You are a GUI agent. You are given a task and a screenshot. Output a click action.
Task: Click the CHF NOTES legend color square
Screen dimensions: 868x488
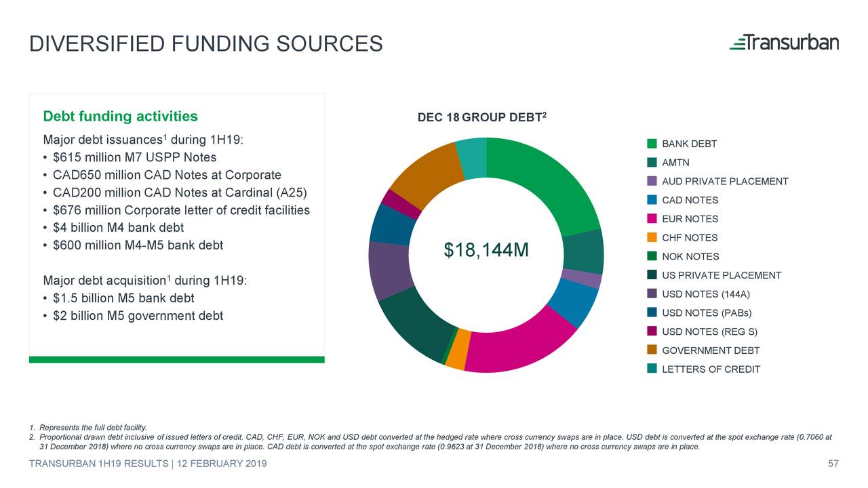pos(652,237)
